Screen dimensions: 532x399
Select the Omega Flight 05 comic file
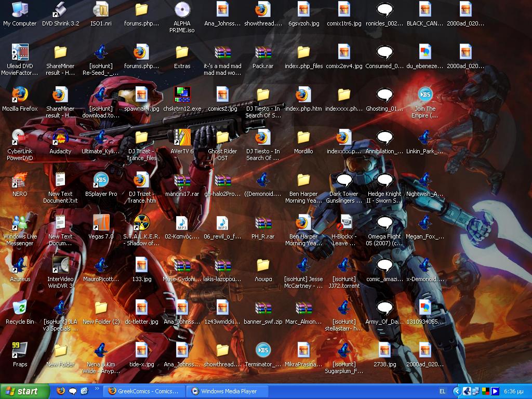pos(384,230)
